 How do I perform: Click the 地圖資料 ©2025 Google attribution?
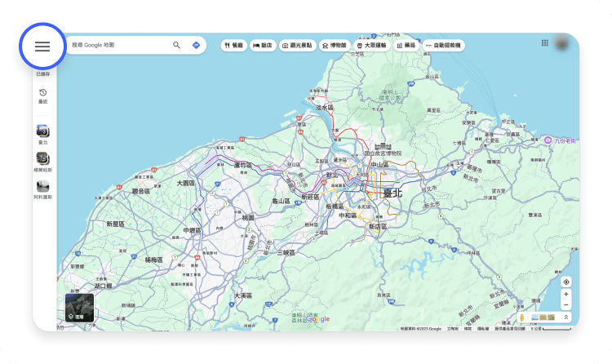421,329
